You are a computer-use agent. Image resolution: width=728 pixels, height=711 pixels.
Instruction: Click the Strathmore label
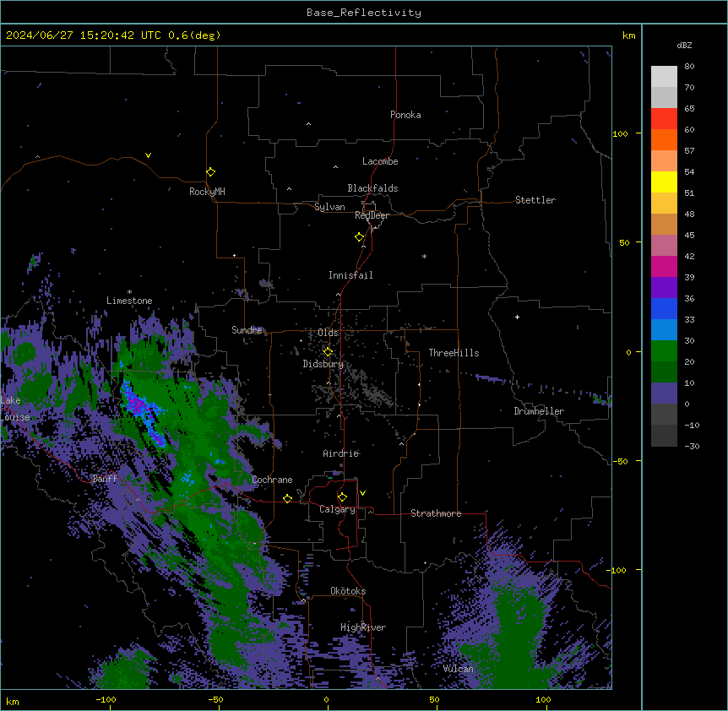tap(436, 513)
